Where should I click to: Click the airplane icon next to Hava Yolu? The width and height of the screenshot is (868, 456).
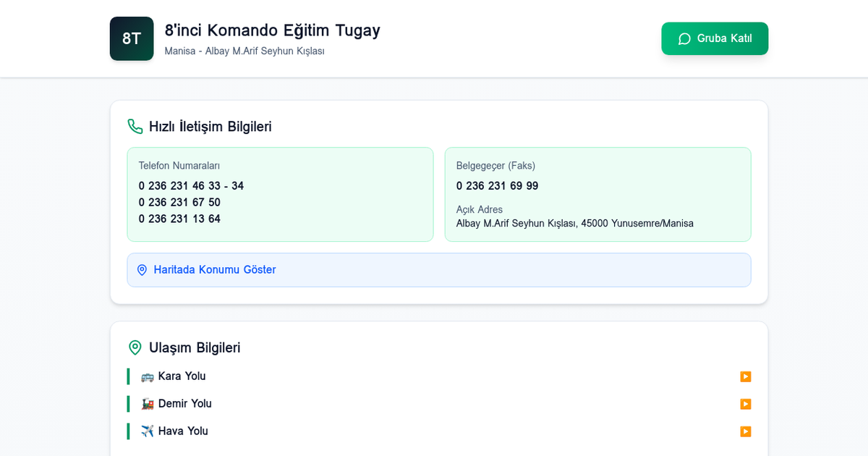(x=147, y=431)
